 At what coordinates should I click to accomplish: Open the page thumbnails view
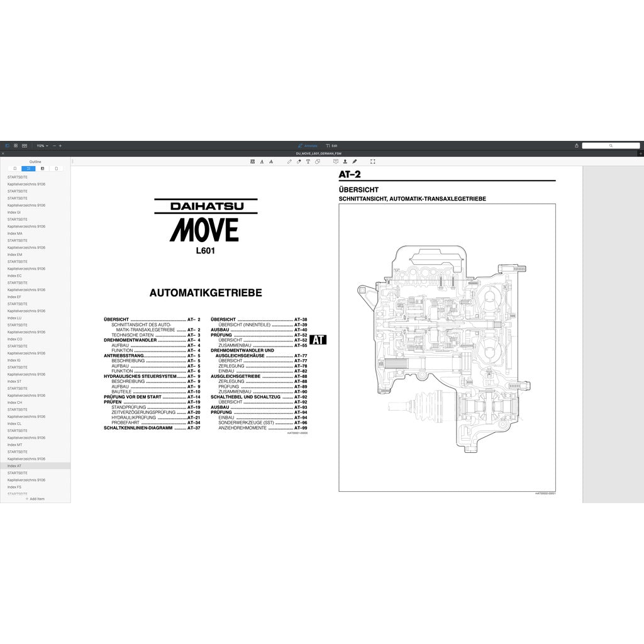click(x=16, y=145)
